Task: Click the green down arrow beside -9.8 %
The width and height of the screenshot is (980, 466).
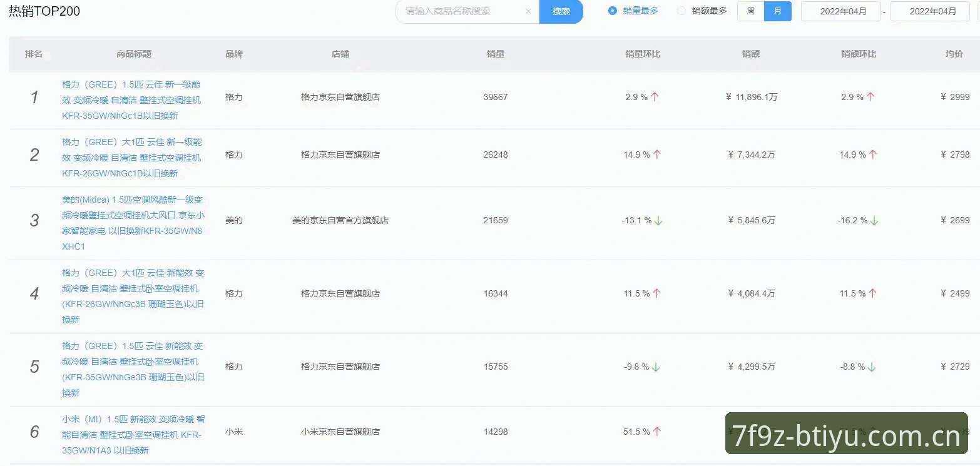Action: click(x=656, y=367)
